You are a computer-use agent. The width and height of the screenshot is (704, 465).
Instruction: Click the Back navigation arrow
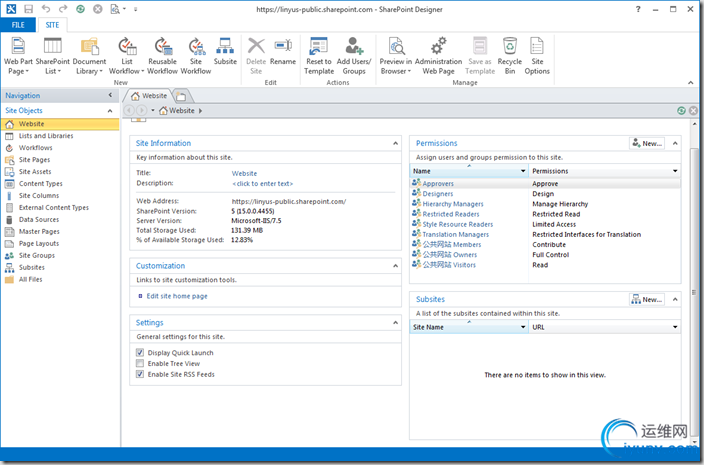click(x=129, y=110)
